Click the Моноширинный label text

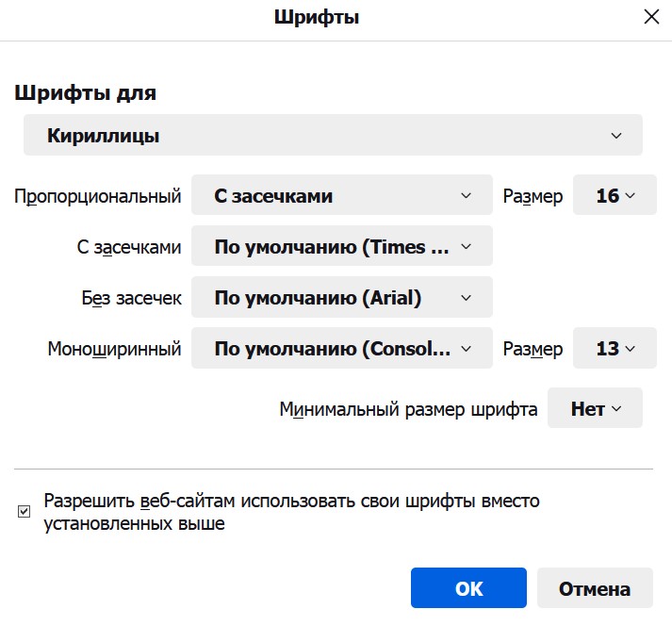pyautogui.click(x=114, y=350)
